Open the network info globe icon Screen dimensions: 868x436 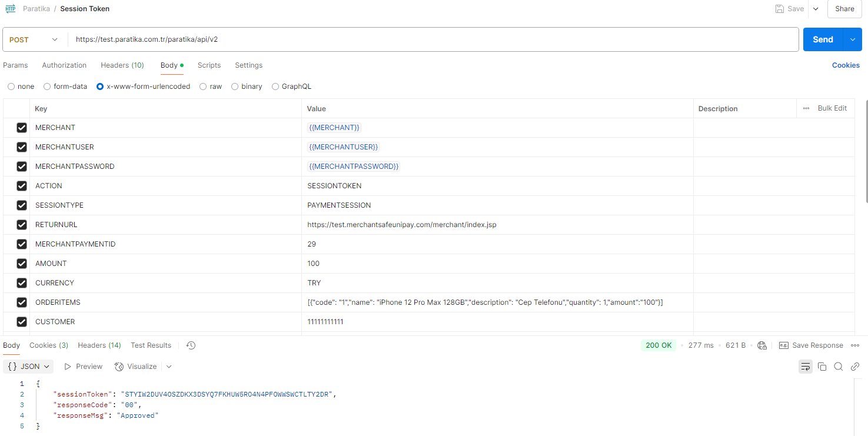[762, 345]
